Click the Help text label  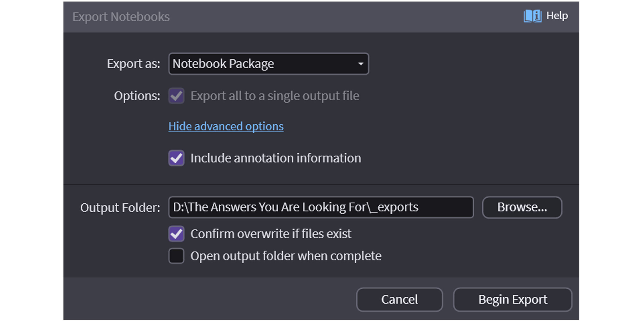[557, 16]
